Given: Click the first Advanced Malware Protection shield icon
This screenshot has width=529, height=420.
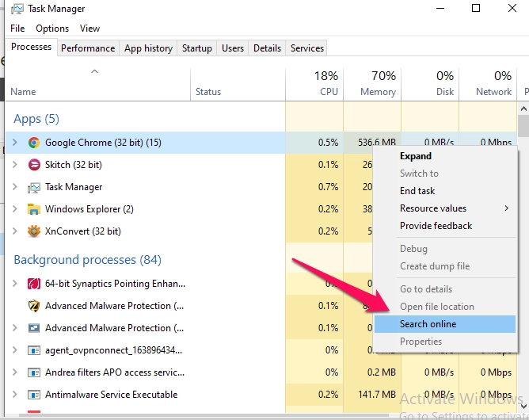Looking at the screenshot, I should 34,306.
